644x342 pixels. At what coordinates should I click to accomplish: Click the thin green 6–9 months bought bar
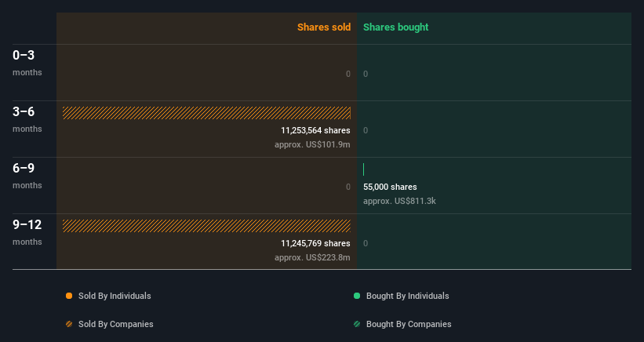tap(363, 169)
